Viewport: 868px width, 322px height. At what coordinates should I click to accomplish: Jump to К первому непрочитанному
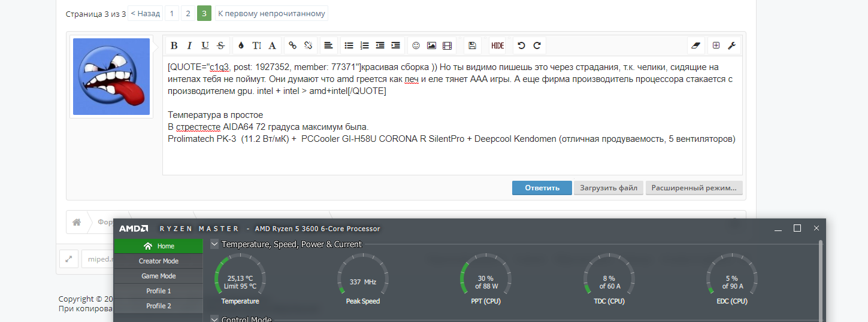tap(271, 13)
